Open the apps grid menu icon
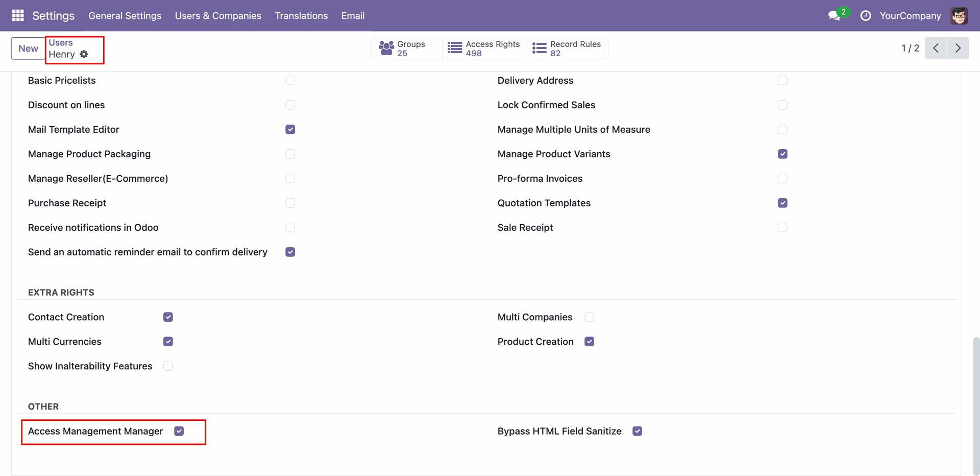This screenshot has height=476, width=980. click(18, 15)
